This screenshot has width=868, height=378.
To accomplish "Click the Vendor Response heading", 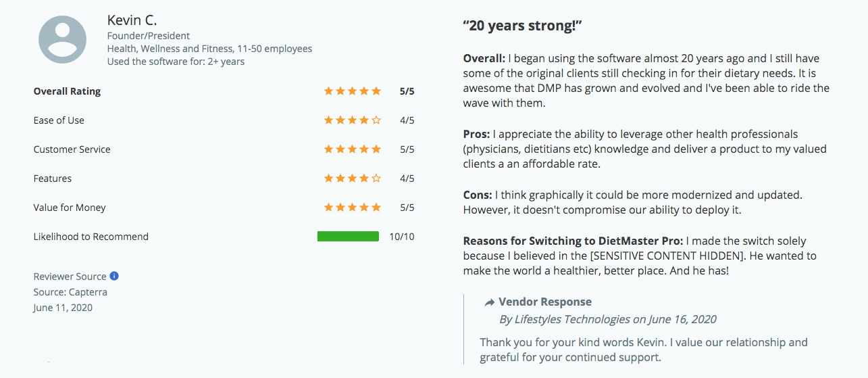I will tap(545, 302).
